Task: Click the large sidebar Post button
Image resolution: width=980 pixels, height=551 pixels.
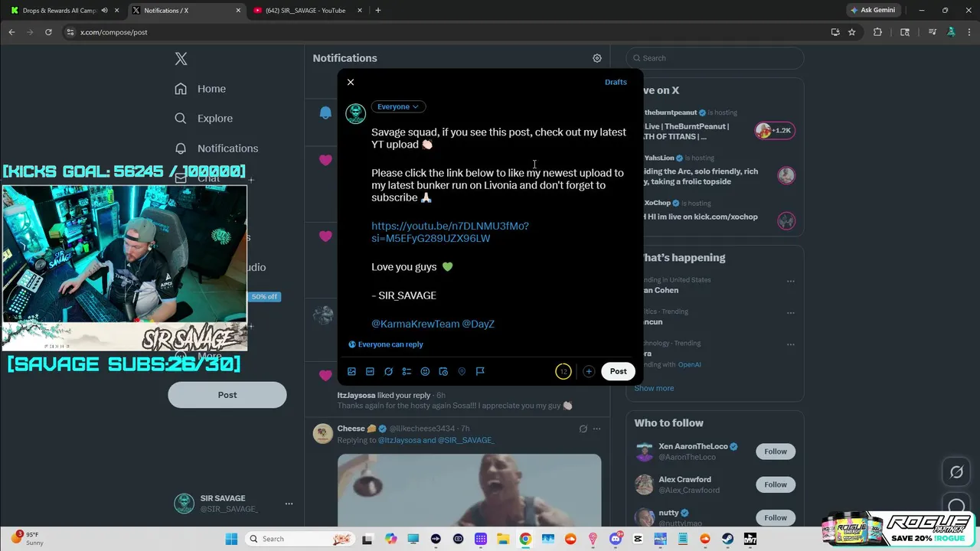Action: coord(227,395)
